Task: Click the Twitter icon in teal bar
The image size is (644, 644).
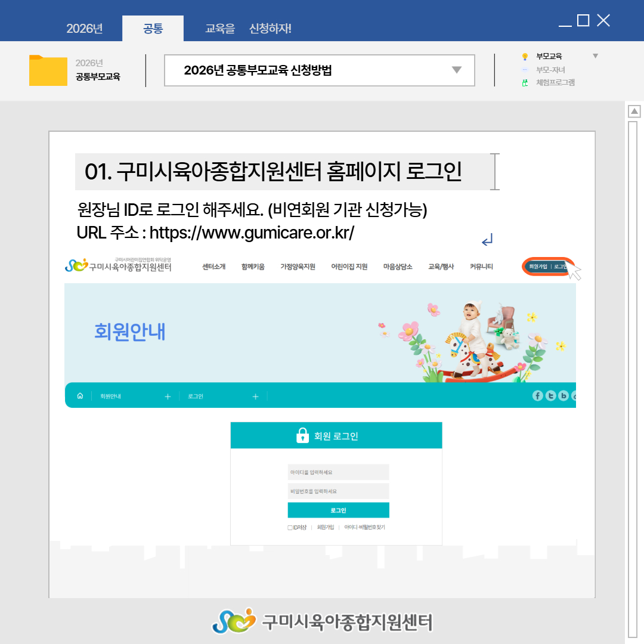Action: click(x=551, y=396)
